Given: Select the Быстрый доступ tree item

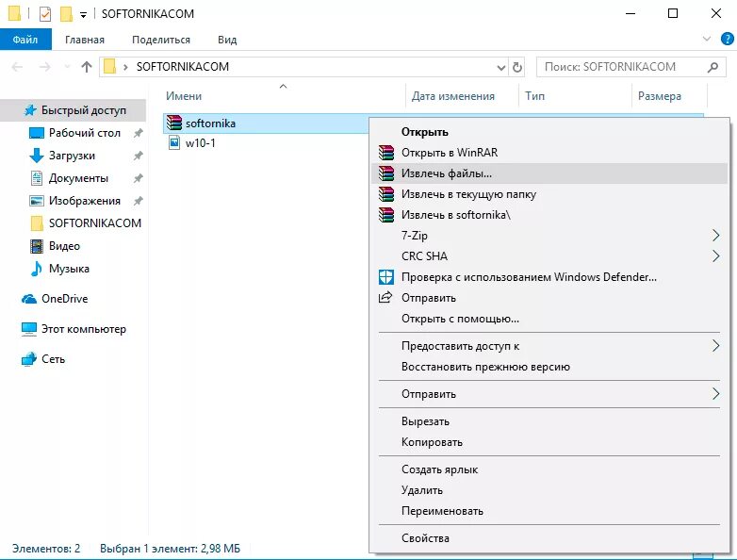Looking at the screenshot, I should [73, 110].
